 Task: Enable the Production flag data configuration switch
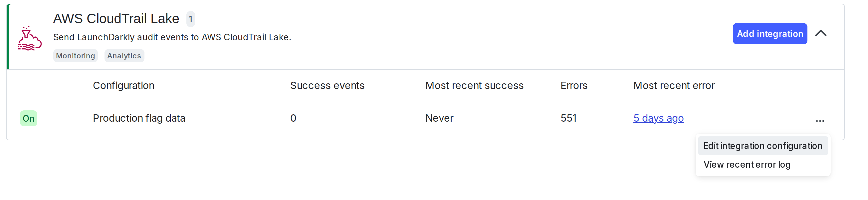coord(29,118)
